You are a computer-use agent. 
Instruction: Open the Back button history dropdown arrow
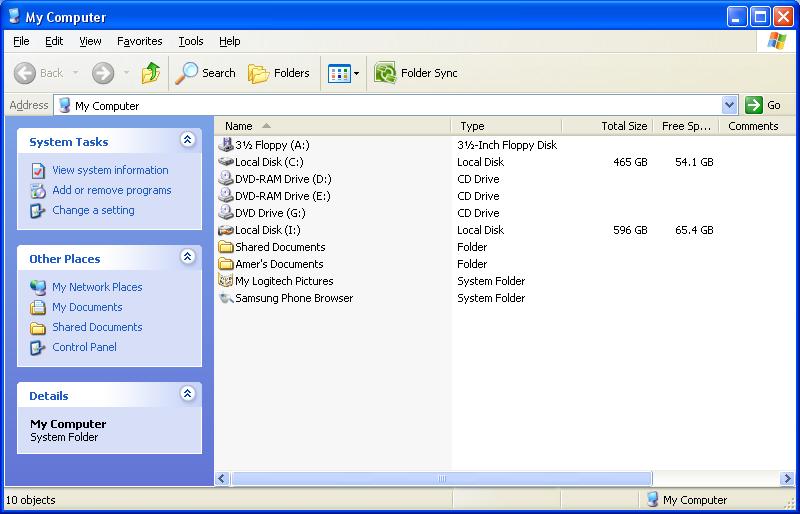pyautogui.click(x=73, y=73)
